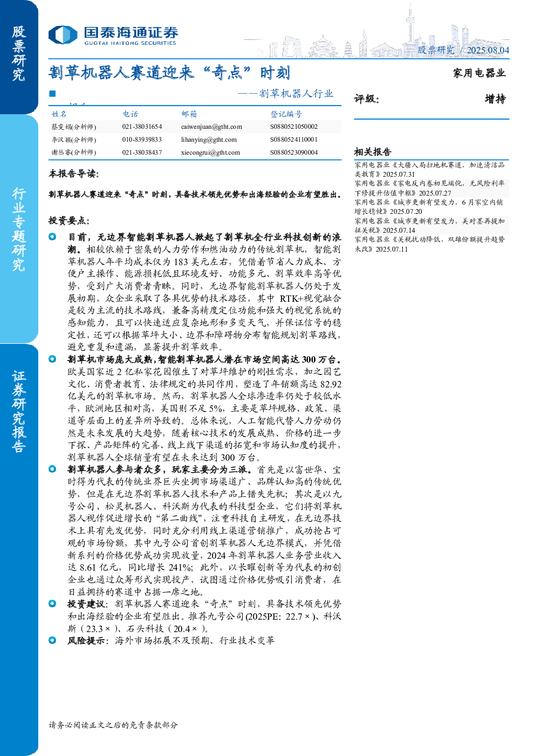Click the bold "风险提示" label
Screen dimensions: 535x756
click(x=86, y=641)
